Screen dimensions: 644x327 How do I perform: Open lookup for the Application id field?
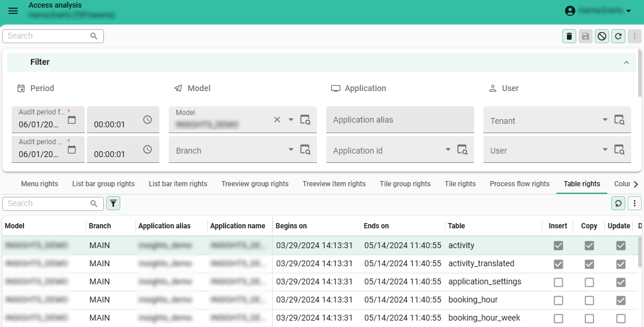pyautogui.click(x=462, y=149)
